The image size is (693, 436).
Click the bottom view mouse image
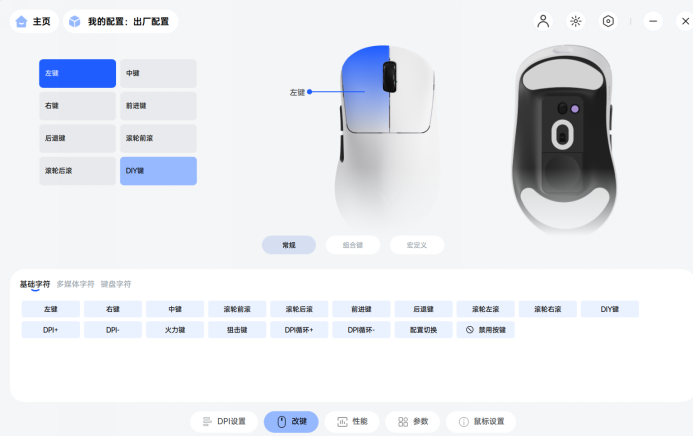564,138
